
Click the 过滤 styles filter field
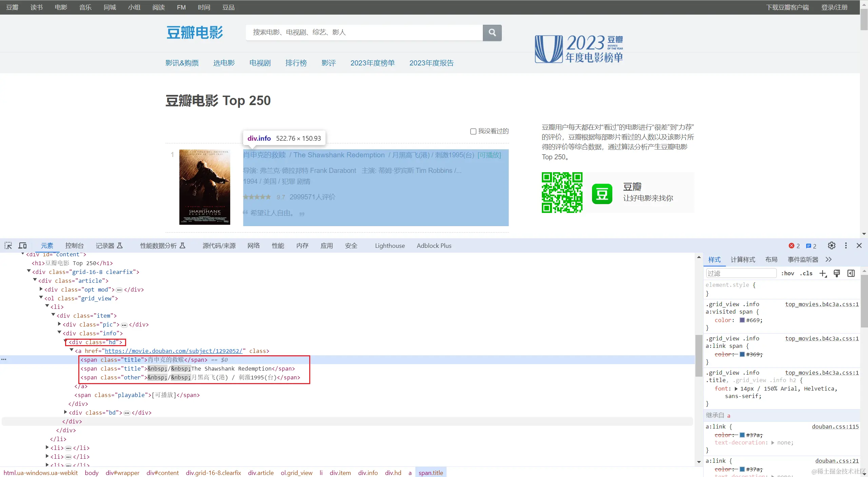coord(741,274)
